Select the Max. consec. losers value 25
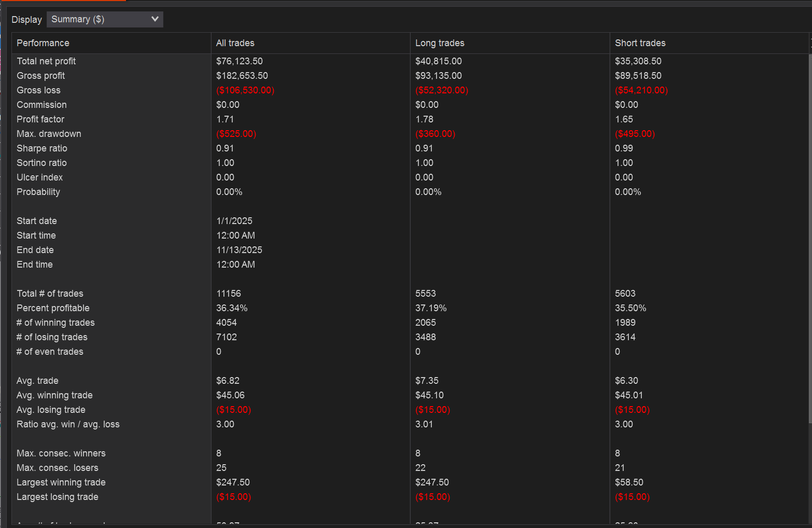 point(221,468)
